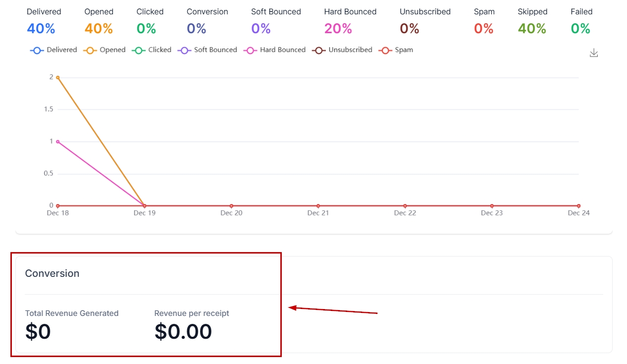The width and height of the screenshot is (627, 364).
Task: Click the Conversion 0% stat at top
Action: click(x=196, y=29)
